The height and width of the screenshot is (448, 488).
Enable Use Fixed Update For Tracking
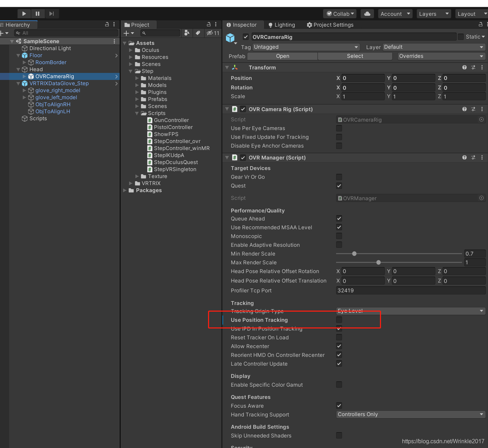pos(339,137)
